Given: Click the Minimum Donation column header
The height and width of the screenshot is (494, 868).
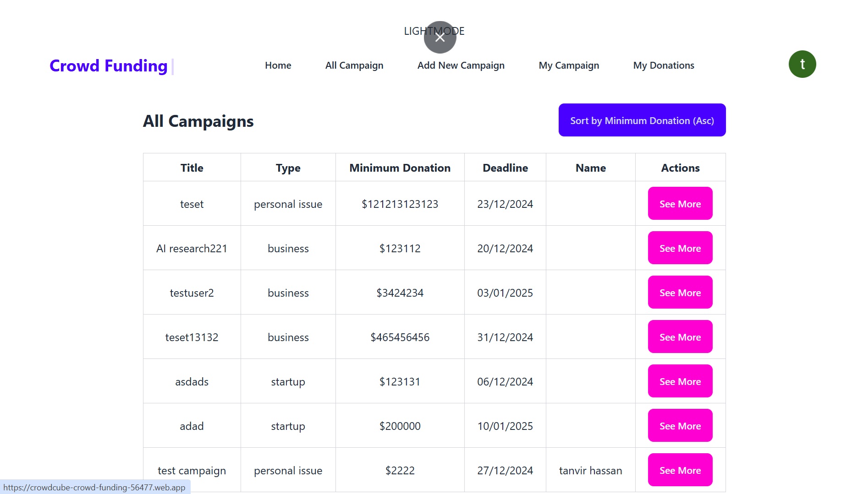Looking at the screenshot, I should (x=400, y=168).
